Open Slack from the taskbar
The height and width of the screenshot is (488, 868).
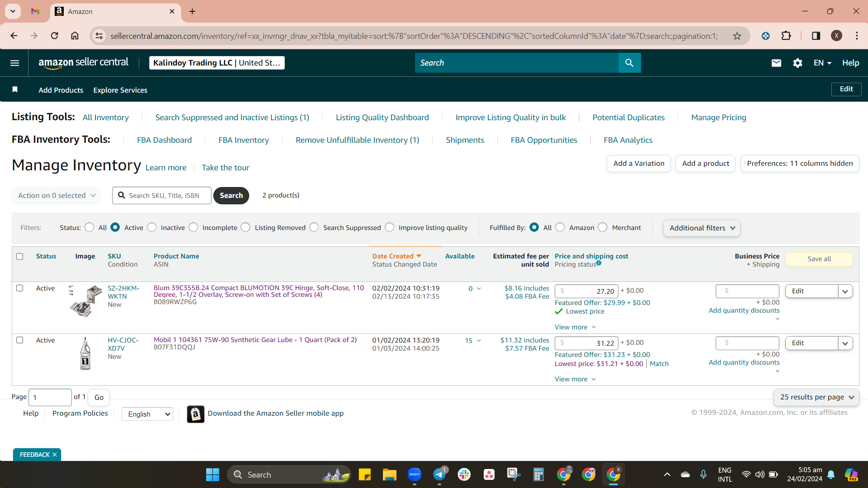[x=464, y=474]
